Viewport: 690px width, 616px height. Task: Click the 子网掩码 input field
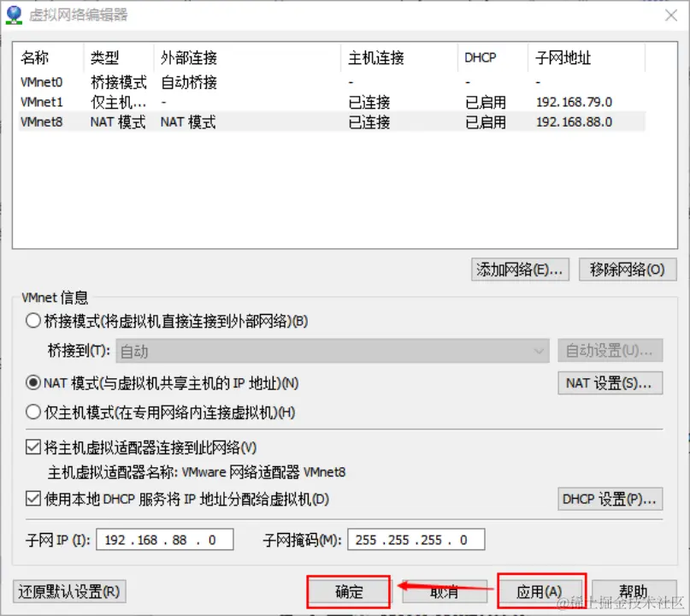pos(416,540)
